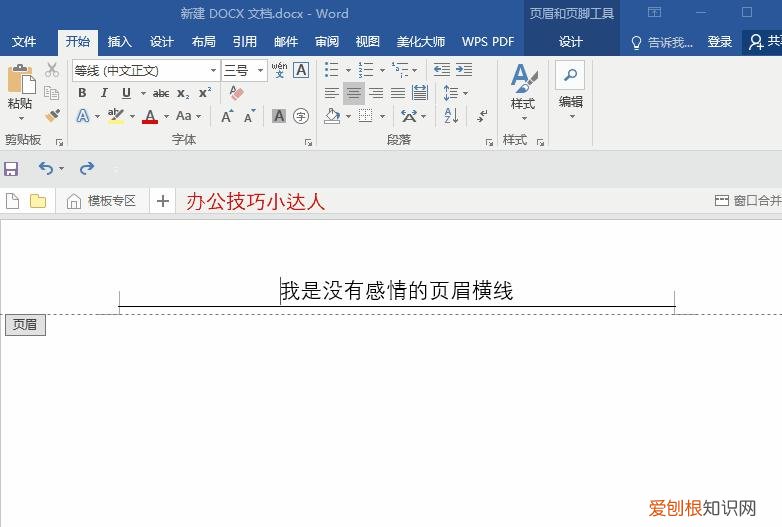Open the font size dropdown
Image resolution: width=782 pixels, height=527 pixels.
(260, 70)
